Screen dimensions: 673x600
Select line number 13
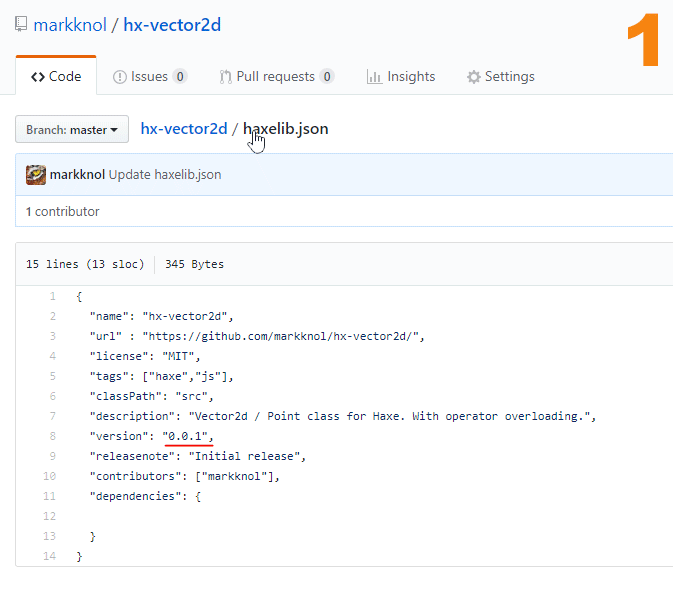point(50,536)
